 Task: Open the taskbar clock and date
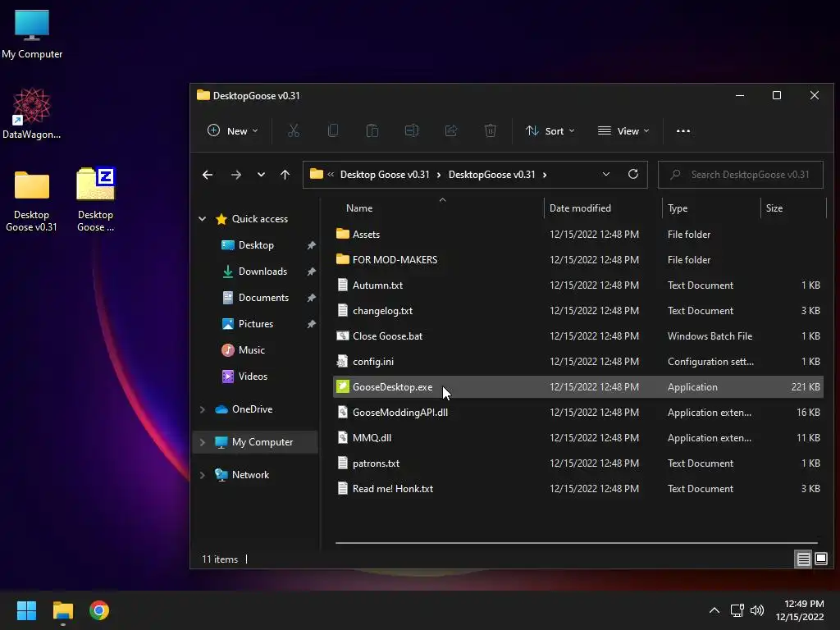click(x=801, y=610)
